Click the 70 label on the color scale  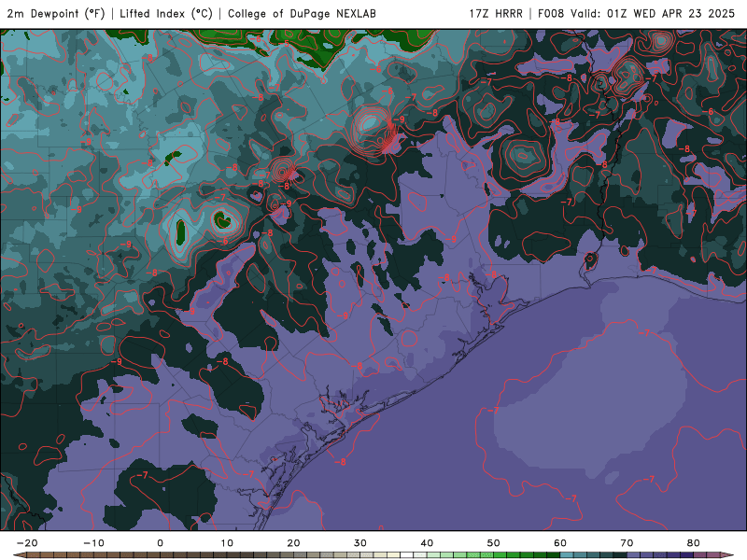pos(627,543)
